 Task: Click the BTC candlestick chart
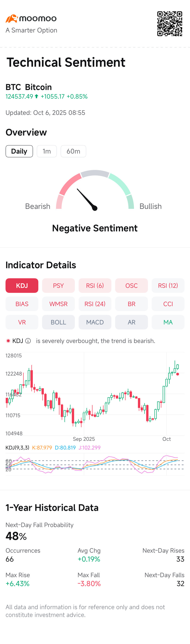95,394
